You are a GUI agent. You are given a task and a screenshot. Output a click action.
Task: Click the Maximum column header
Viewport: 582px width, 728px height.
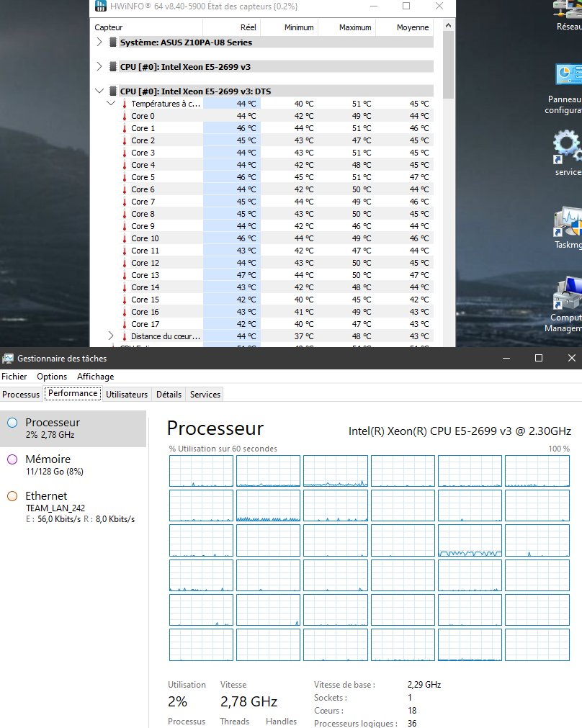click(346, 27)
